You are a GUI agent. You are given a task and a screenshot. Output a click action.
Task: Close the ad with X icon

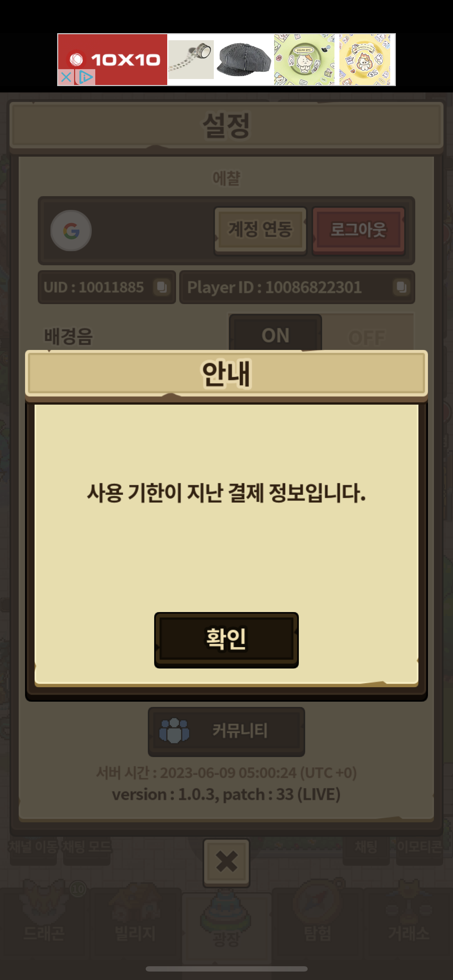pyautogui.click(x=66, y=78)
